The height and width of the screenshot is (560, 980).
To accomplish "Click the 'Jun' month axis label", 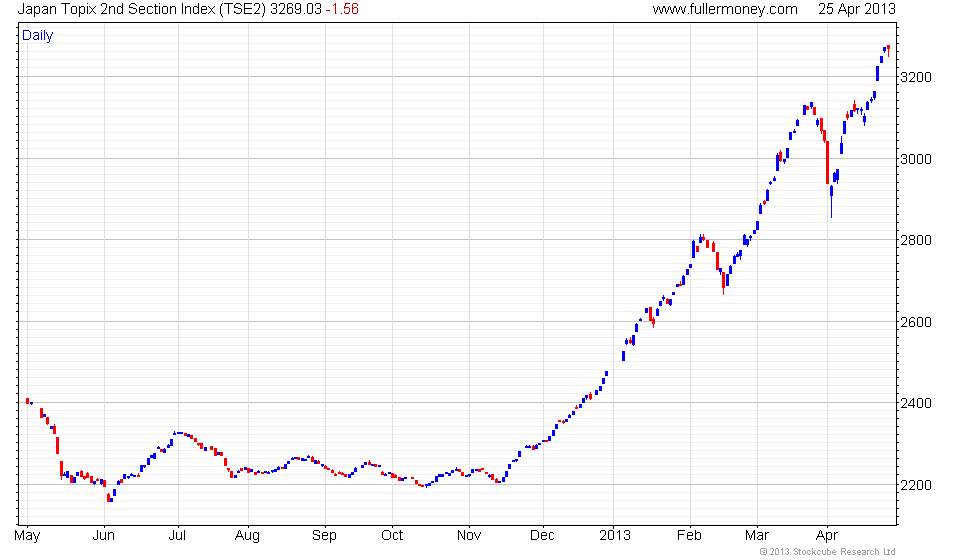I will [104, 535].
